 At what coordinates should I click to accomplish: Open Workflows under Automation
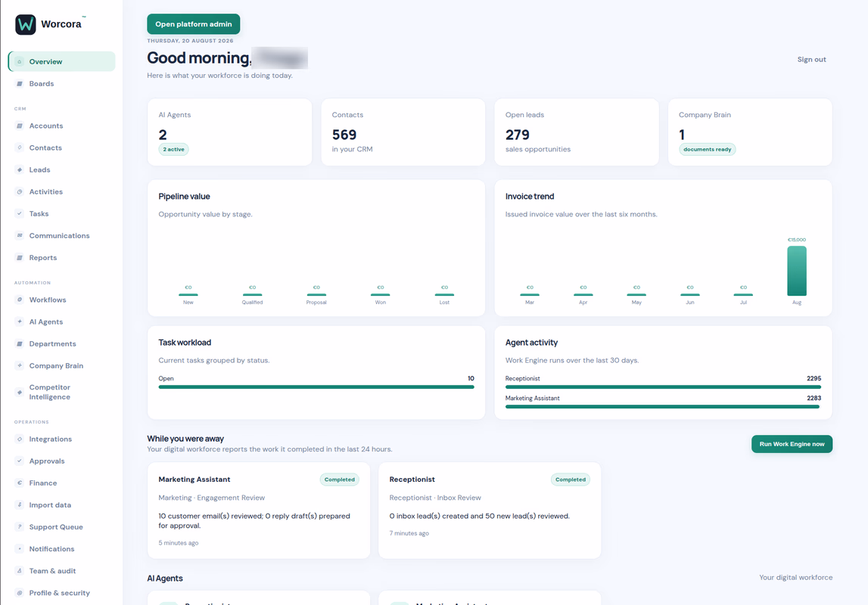point(61,299)
